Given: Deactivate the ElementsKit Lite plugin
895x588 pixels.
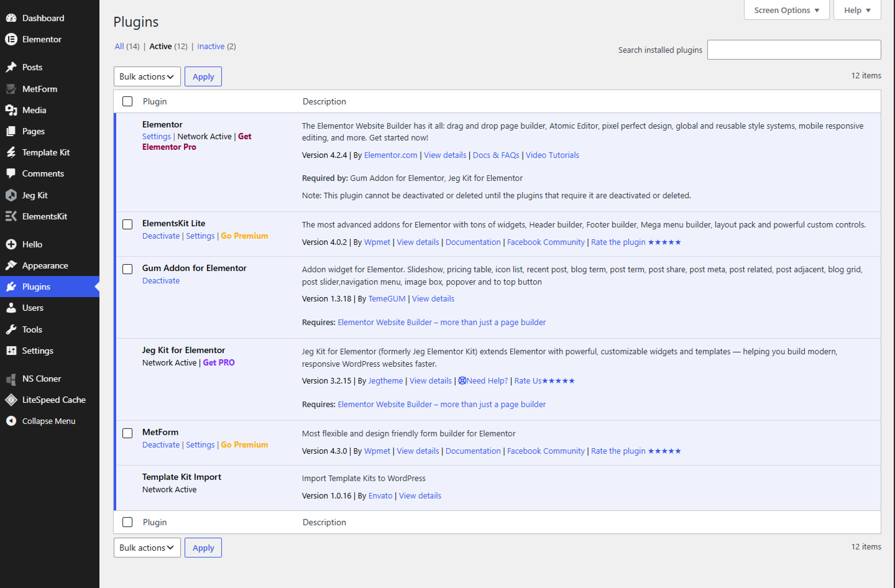Looking at the screenshot, I should tap(161, 236).
